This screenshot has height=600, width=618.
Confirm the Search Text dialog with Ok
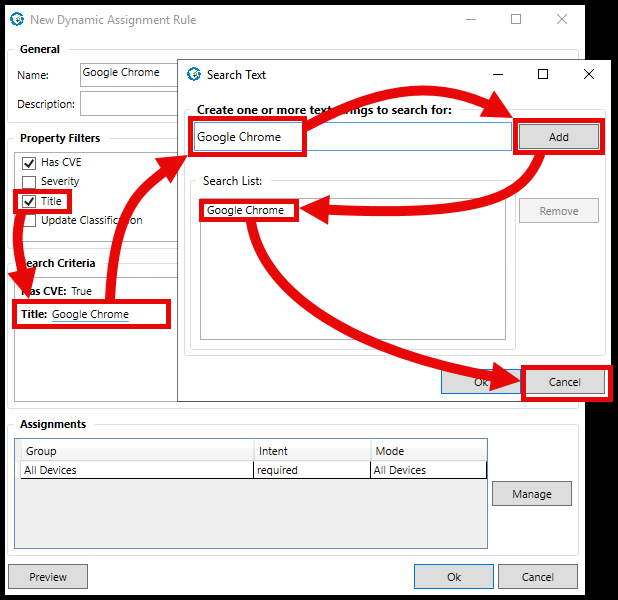pos(480,382)
